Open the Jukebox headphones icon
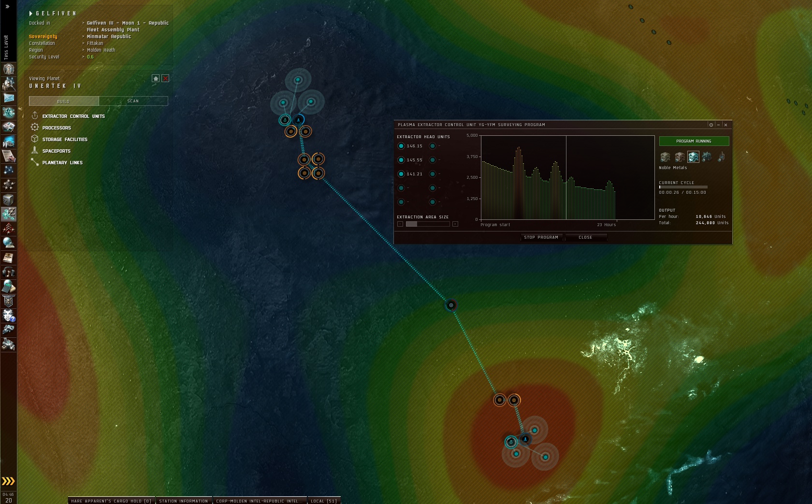This screenshot has width=812, height=504. tap(8, 272)
